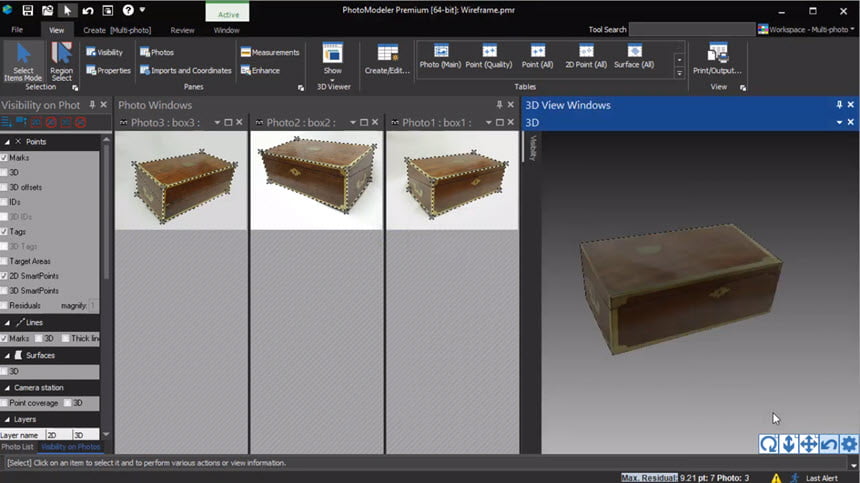Screen dimensions: 860x483
Task: Collapse the Layers section
Action: pos(7,420)
